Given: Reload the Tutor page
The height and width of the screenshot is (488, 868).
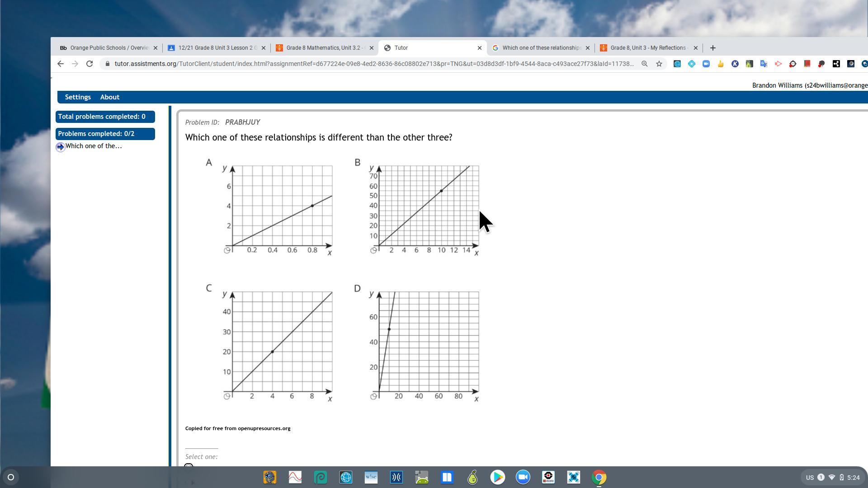Looking at the screenshot, I should coord(90,64).
